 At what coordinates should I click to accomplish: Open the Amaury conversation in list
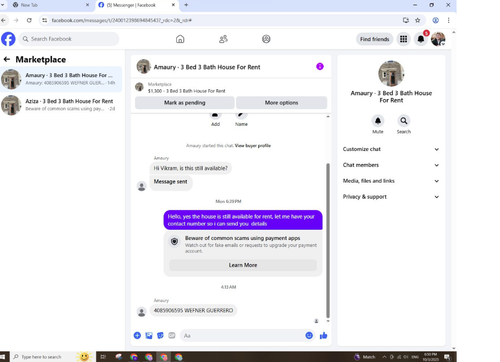[x=61, y=79]
